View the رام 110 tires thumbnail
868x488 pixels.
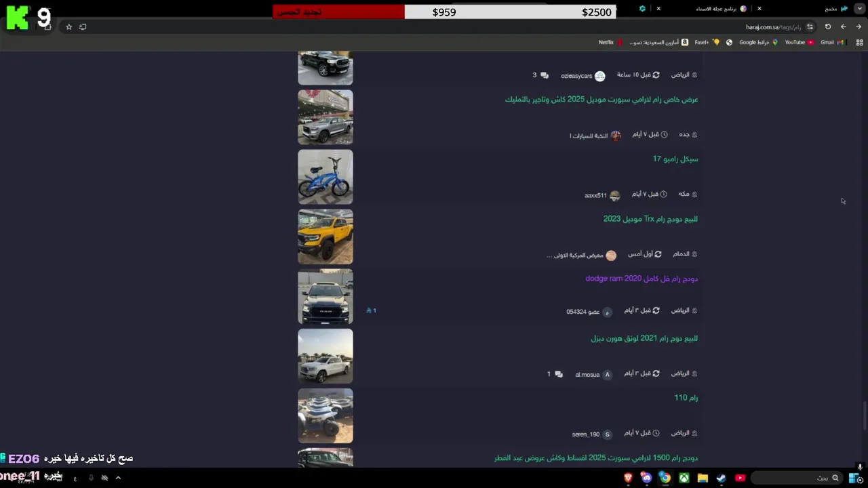tap(325, 415)
